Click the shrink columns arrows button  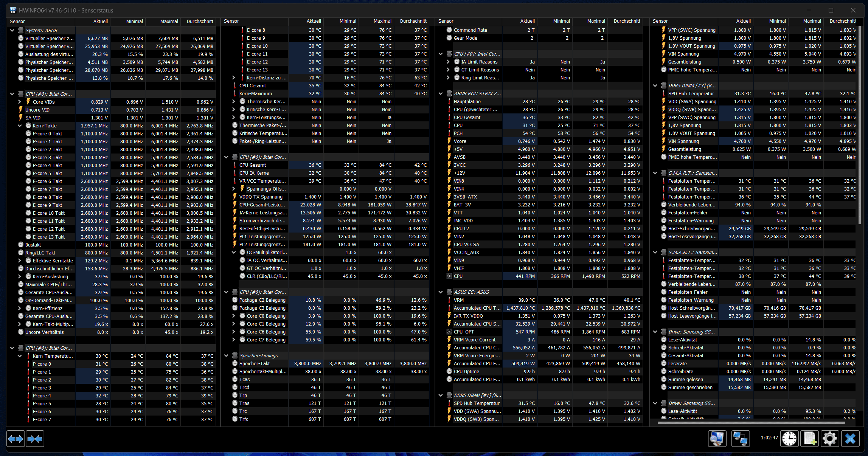click(x=35, y=439)
